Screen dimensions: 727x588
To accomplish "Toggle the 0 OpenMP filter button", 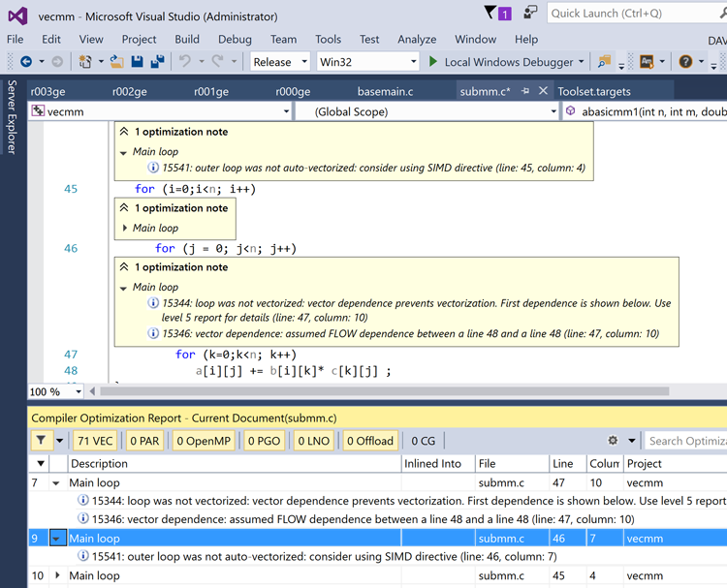I will (x=204, y=441).
